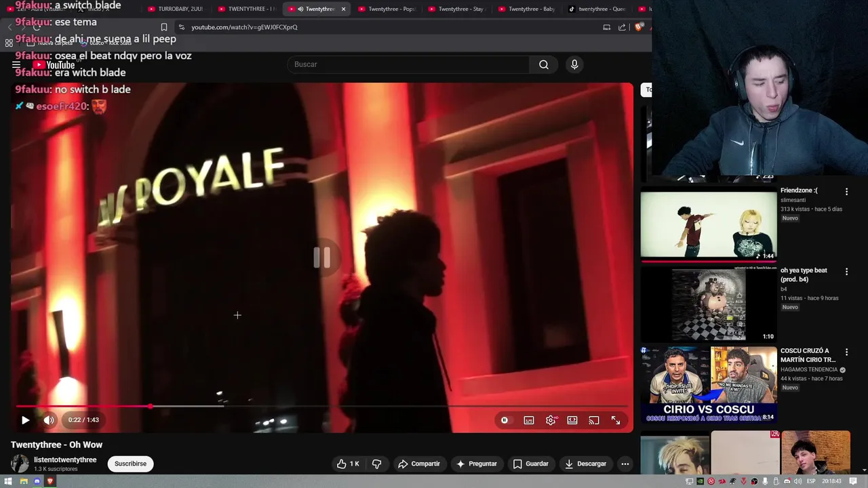Bookmark this page icon
868x488 pixels.
(164, 27)
